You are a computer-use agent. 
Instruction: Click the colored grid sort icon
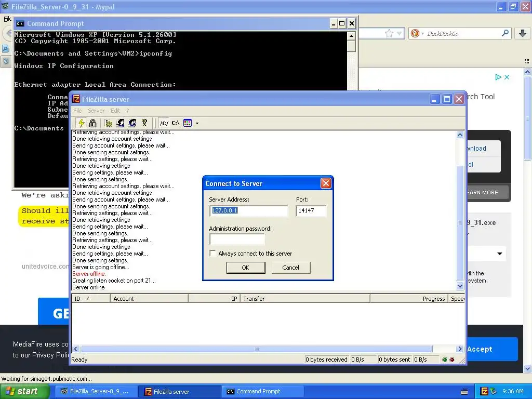[x=187, y=123]
